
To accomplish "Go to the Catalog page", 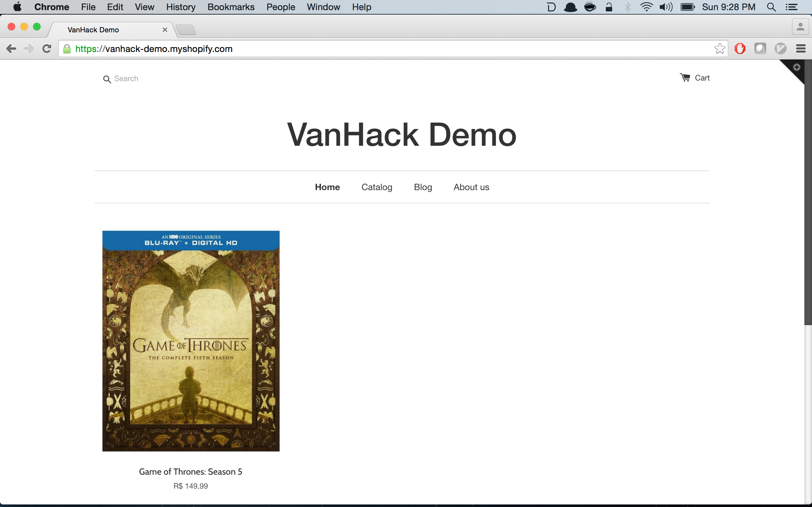I will (x=377, y=187).
